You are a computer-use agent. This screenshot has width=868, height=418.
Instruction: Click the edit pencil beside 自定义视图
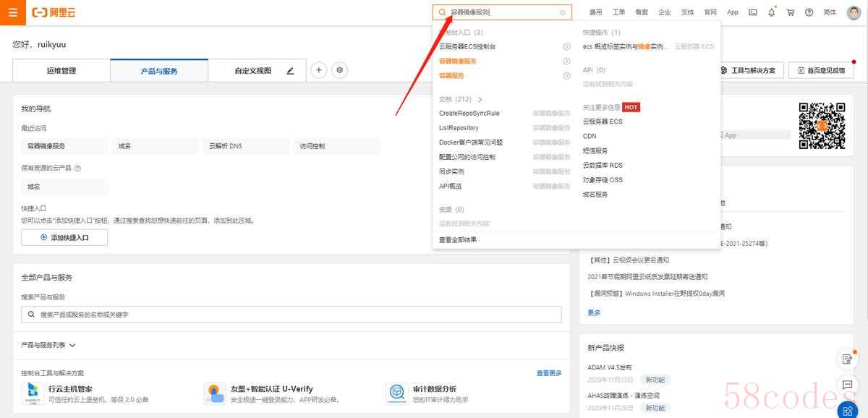click(290, 71)
